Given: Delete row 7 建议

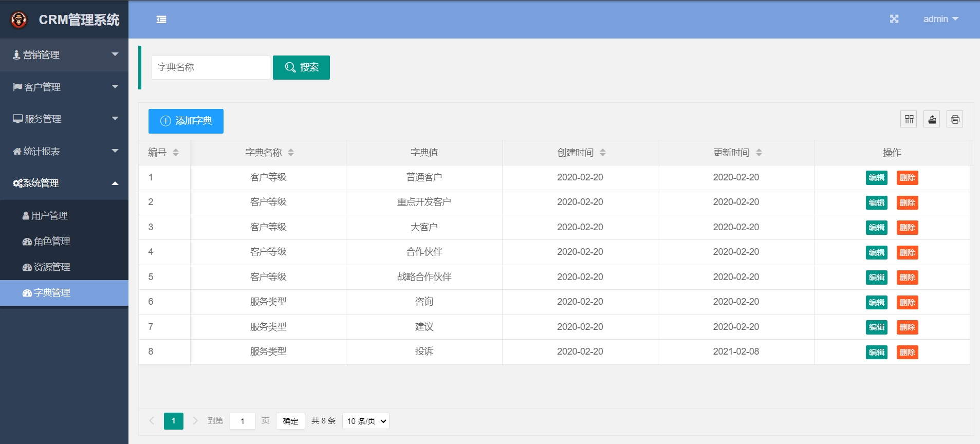Looking at the screenshot, I should click(x=908, y=327).
